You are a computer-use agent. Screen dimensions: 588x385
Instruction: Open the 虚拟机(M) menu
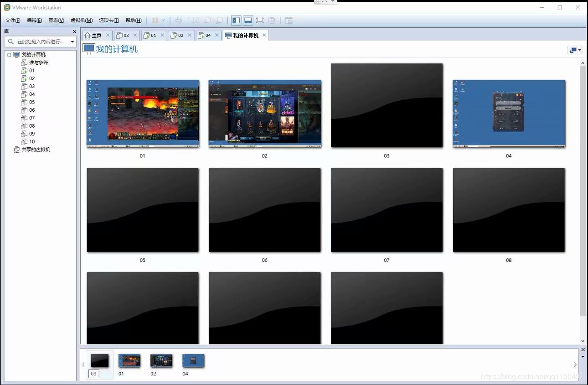pyautogui.click(x=82, y=21)
